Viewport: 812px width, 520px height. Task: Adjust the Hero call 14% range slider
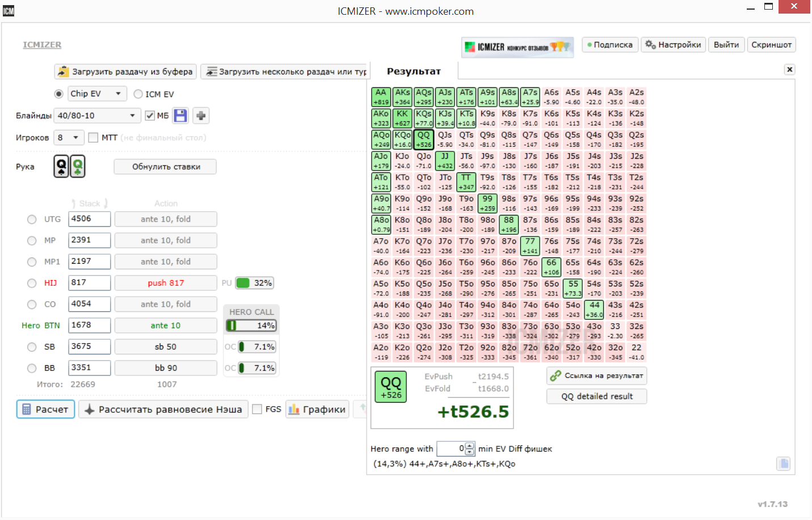(x=251, y=325)
